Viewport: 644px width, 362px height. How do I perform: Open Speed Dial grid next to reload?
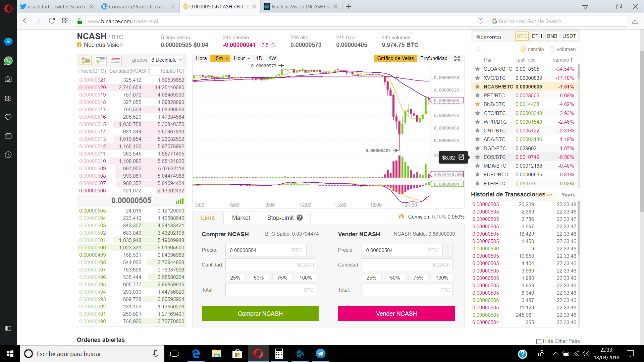tap(65, 21)
